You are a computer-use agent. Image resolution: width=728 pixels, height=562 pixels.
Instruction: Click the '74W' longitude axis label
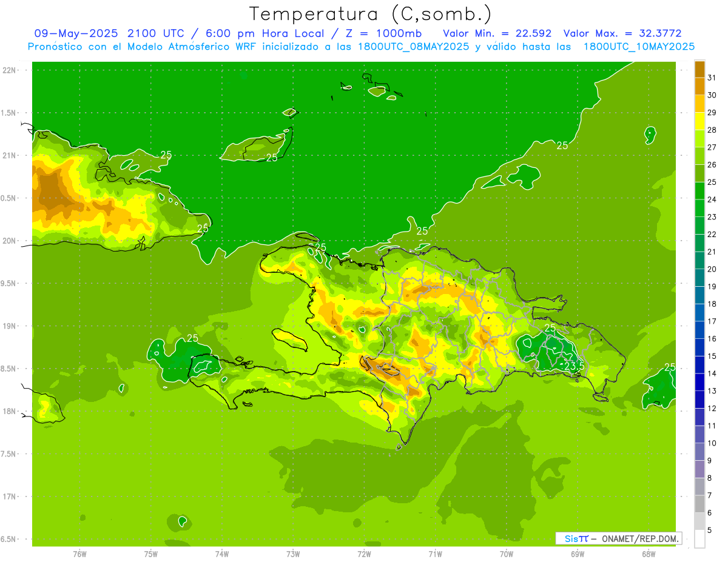pyautogui.click(x=222, y=554)
